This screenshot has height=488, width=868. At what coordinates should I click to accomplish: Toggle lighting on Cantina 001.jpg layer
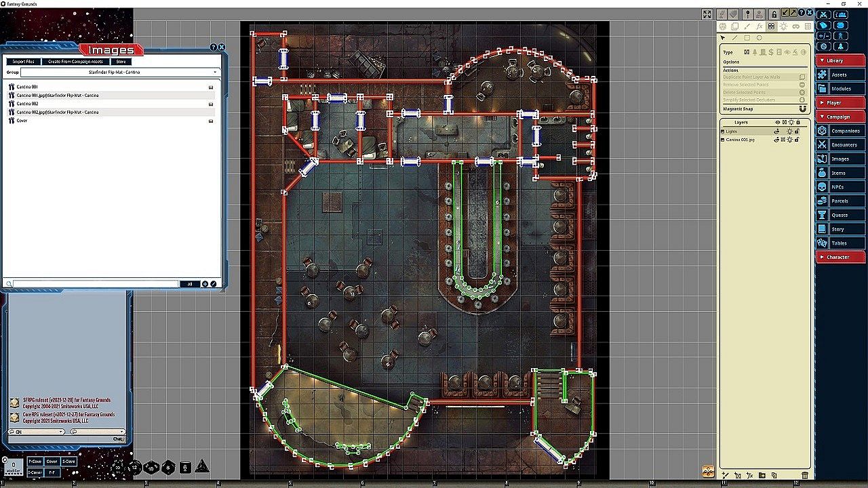pyautogui.click(x=790, y=140)
